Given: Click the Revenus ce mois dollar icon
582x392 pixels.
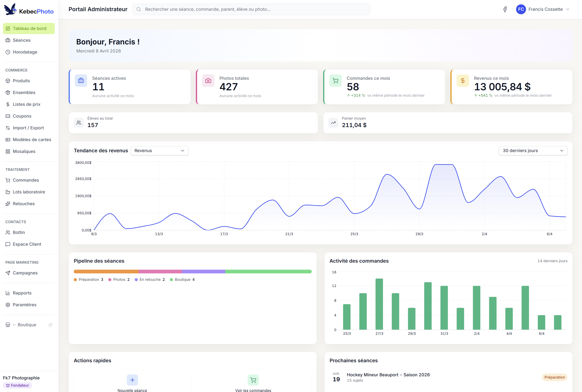Looking at the screenshot, I should pos(463,81).
